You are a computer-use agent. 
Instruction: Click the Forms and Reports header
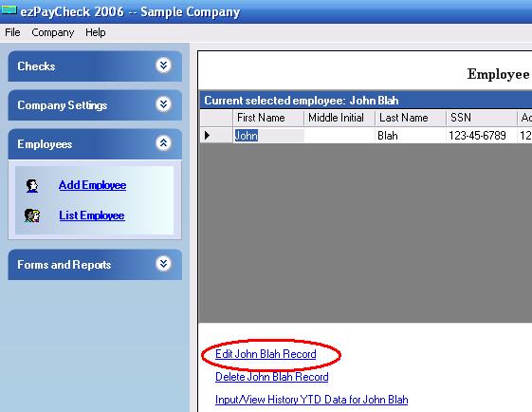tap(95, 265)
